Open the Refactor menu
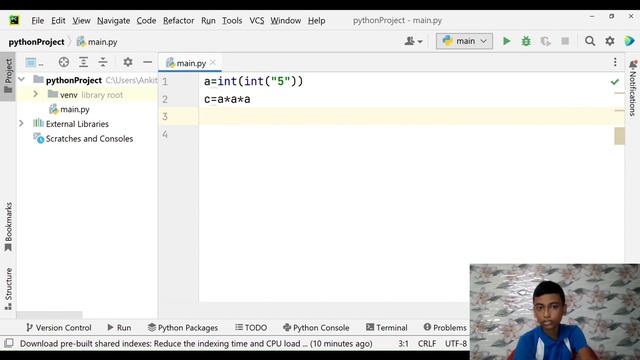Image resolution: width=640 pixels, height=360 pixels. click(178, 20)
